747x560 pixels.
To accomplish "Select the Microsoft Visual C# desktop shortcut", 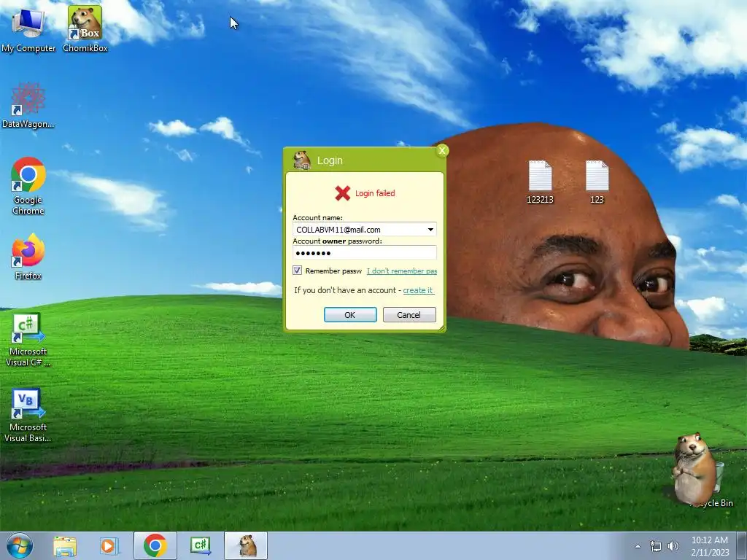I will [28, 340].
